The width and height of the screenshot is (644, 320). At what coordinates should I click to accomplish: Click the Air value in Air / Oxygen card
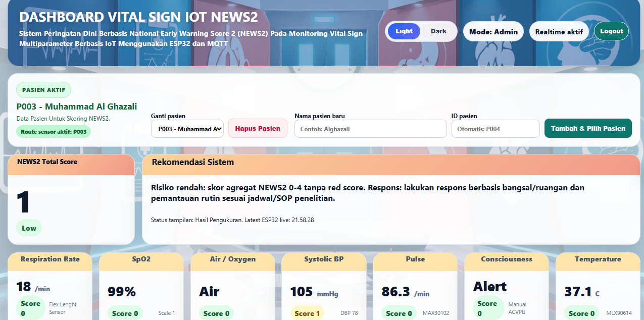[x=209, y=292]
